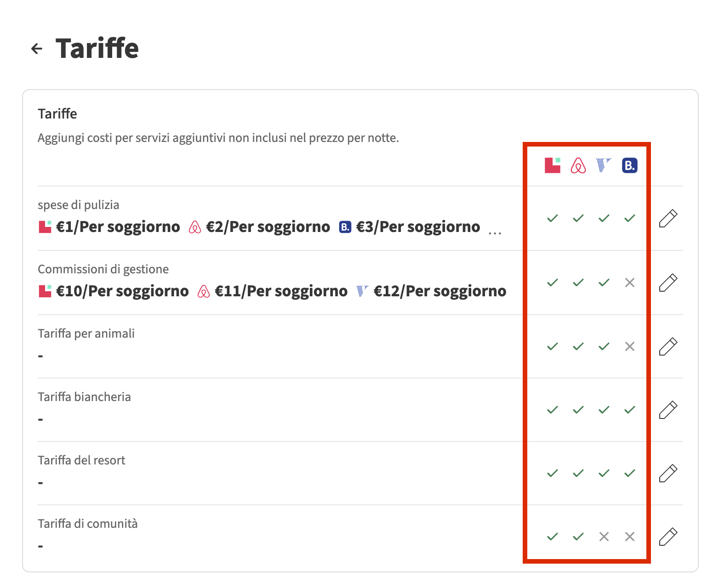Edit the Commissioni di gestione fee

click(668, 283)
